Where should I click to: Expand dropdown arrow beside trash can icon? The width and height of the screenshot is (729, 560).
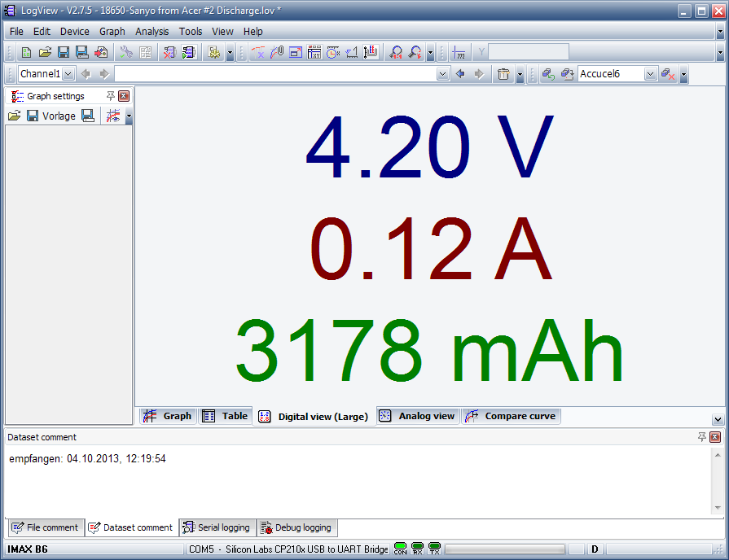[x=520, y=74]
